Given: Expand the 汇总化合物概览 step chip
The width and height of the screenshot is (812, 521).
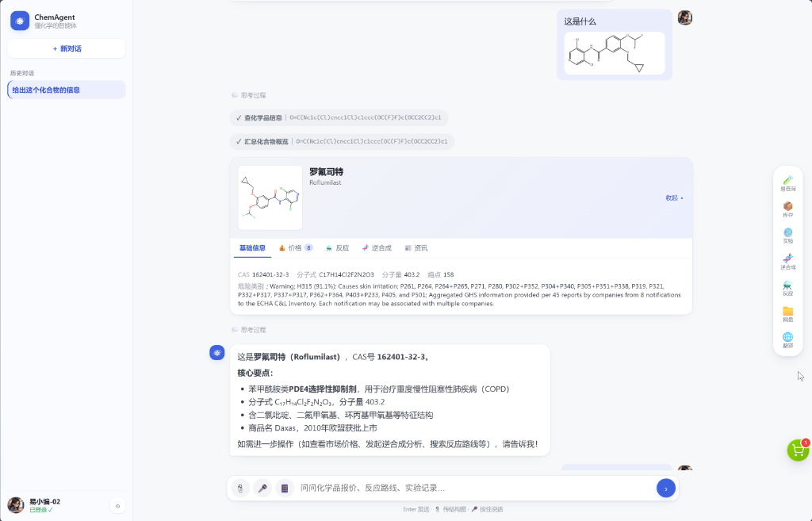Looking at the screenshot, I should (342, 141).
